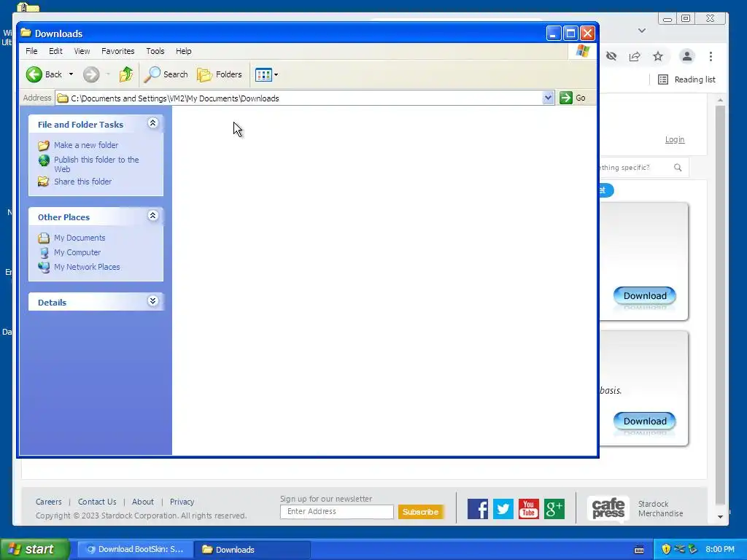Click the green Go button
The width and height of the screenshot is (747, 560).
(573, 98)
